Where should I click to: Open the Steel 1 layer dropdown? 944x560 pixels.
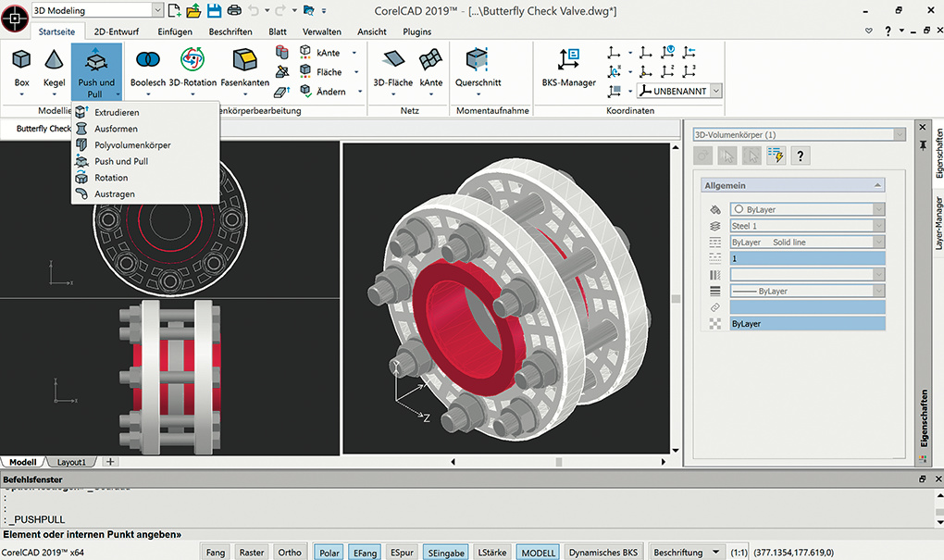point(878,226)
